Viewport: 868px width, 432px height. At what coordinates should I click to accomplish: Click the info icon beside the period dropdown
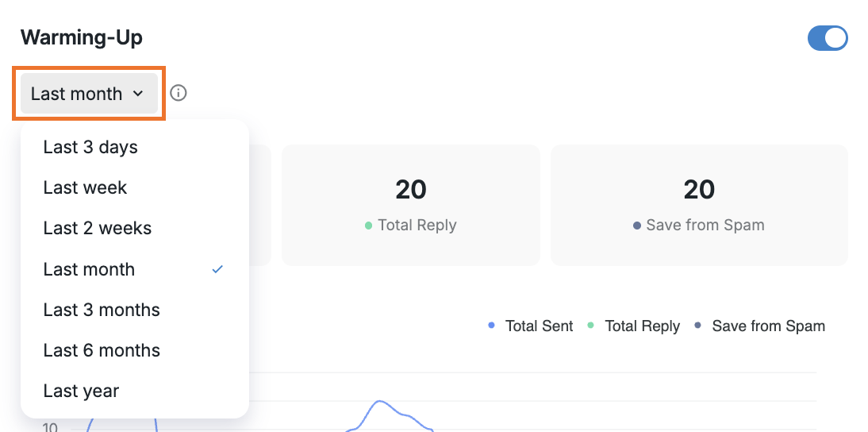pyautogui.click(x=179, y=94)
